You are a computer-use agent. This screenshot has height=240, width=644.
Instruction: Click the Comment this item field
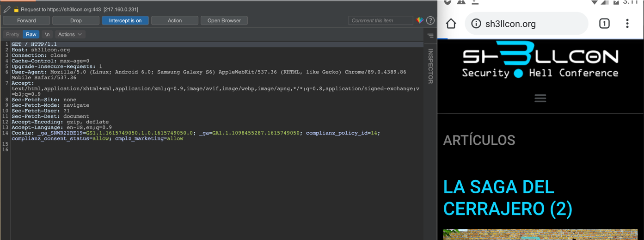[x=380, y=20]
